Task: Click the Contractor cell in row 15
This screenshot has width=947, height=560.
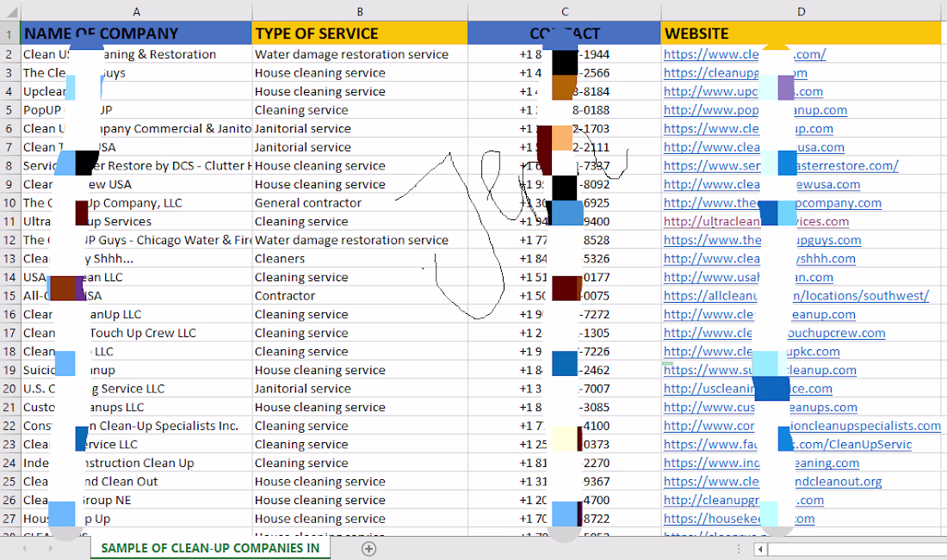Action: pyautogui.click(x=360, y=296)
